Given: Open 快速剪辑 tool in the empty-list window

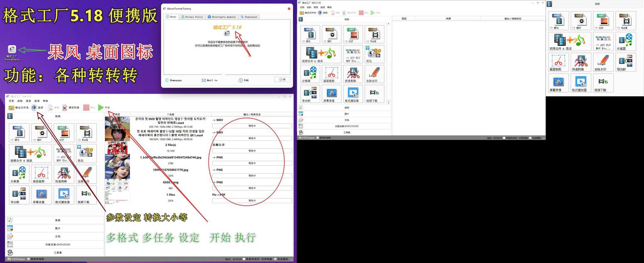Looking at the screenshot, I should pyautogui.click(x=353, y=74).
